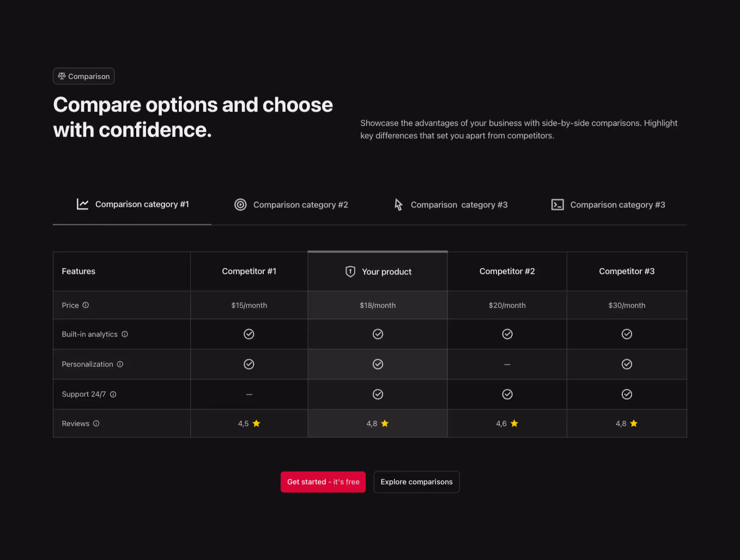This screenshot has height=560, width=740.
Task: Click the scales icon inside the Comparison badge
Action: pyautogui.click(x=62, y=76)
